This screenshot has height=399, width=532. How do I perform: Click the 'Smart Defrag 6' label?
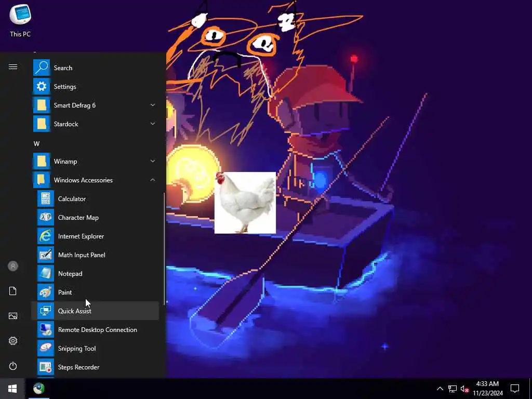(75, 105)
